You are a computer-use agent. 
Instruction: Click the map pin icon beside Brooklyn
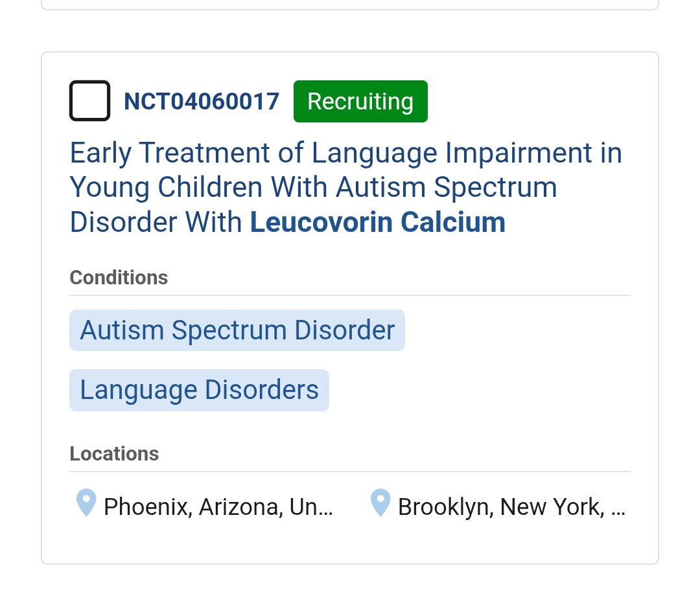(380, 503)
